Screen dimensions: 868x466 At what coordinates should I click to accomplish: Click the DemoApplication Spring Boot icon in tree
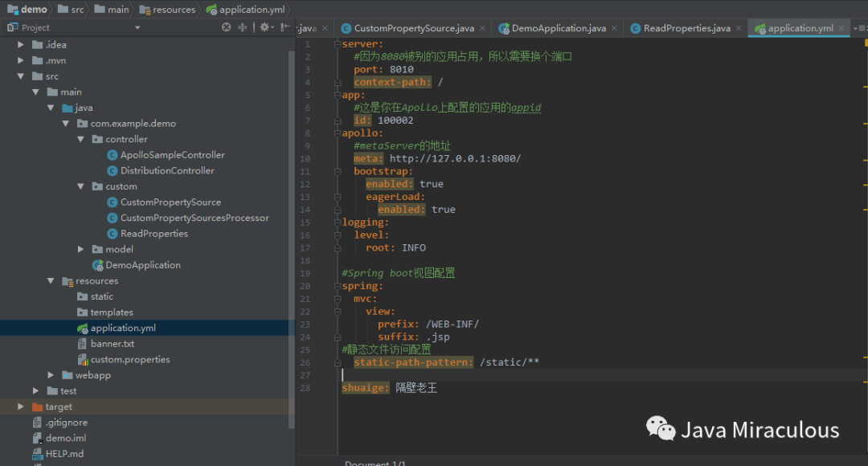coord(98,266)
